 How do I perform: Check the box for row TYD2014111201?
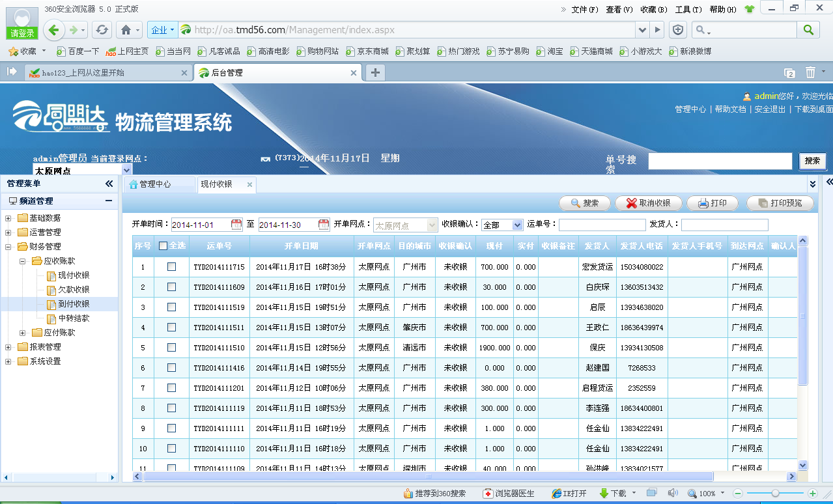pos(171,387)
